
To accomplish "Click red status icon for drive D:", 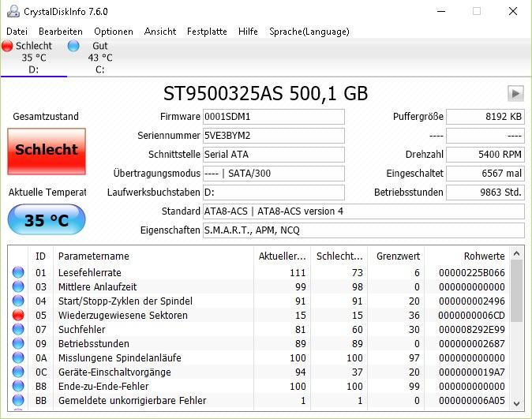I will 7,46.
